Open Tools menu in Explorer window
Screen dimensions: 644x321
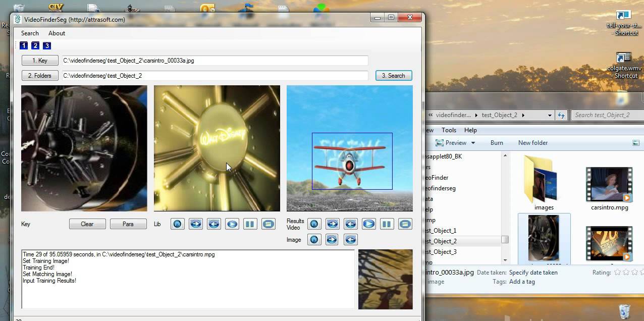coord(449,130)
